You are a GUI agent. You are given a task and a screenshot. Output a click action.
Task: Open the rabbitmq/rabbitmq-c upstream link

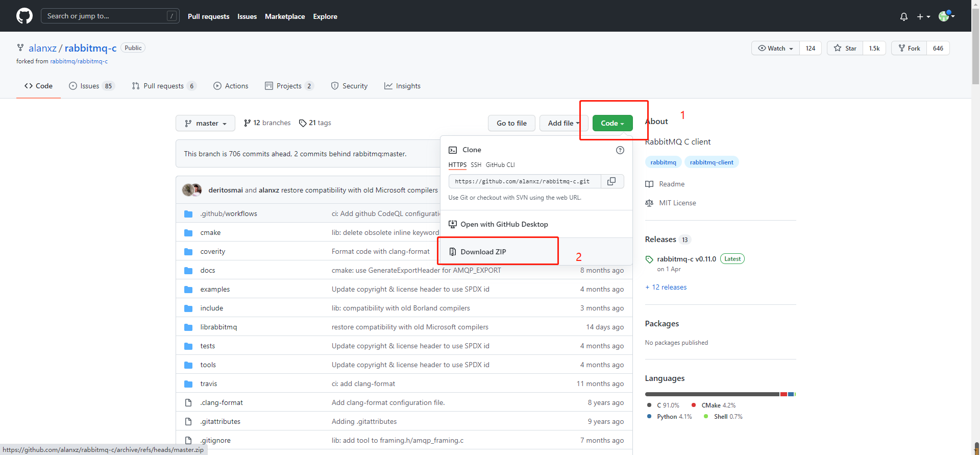[79, 61]
